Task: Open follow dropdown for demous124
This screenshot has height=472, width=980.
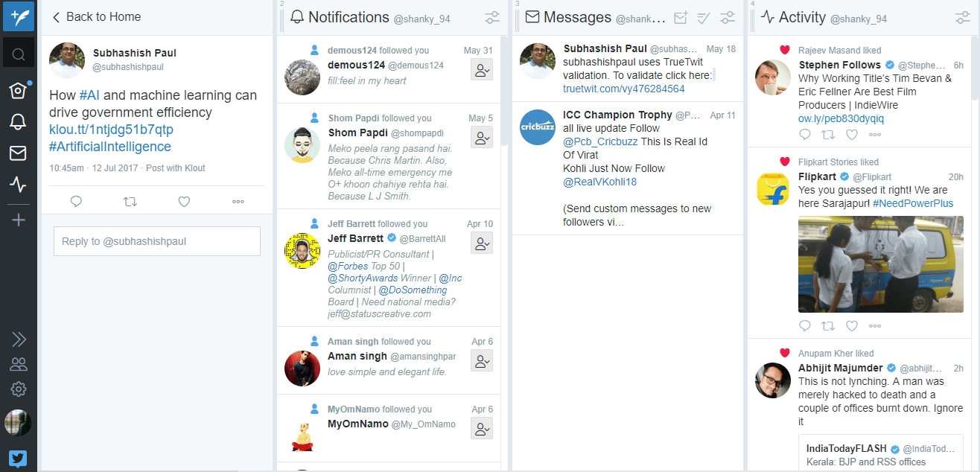Action: click(482, 70)
